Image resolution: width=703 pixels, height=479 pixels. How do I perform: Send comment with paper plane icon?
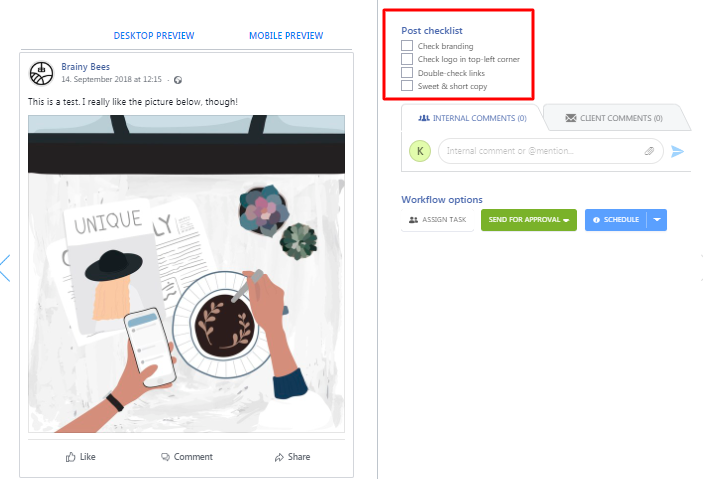(x=677, y=151)
